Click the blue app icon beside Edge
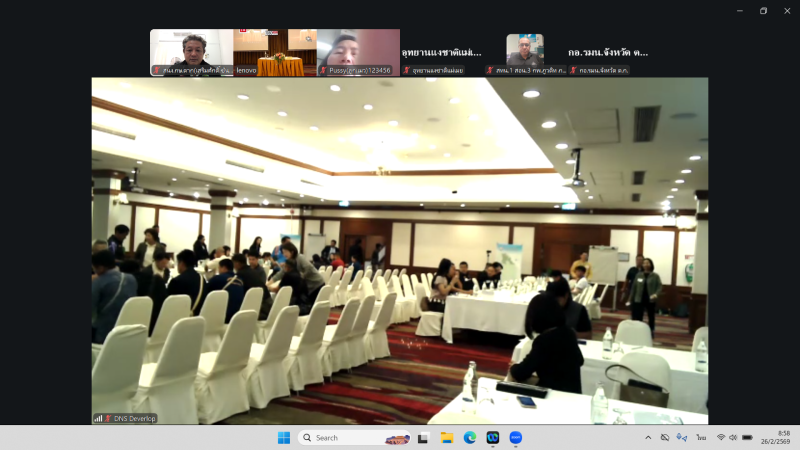This screenshot has height=450, width=800. coord(492,438)
